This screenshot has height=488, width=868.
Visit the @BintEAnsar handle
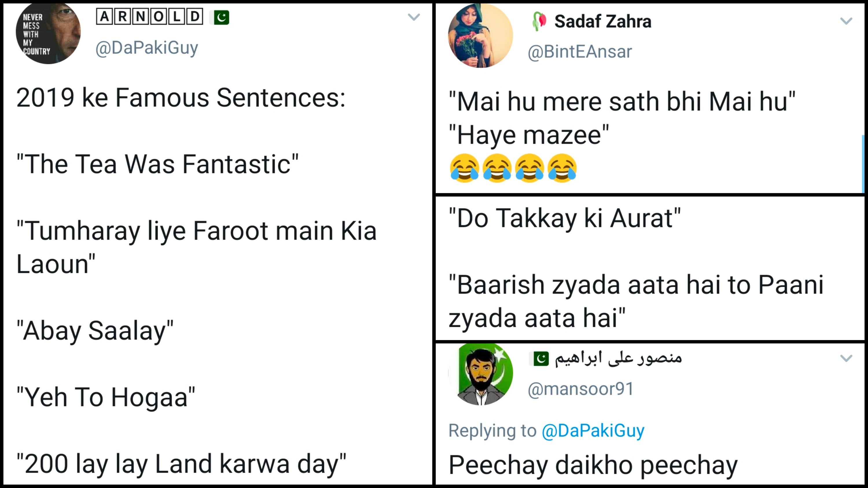pos(580,52)
